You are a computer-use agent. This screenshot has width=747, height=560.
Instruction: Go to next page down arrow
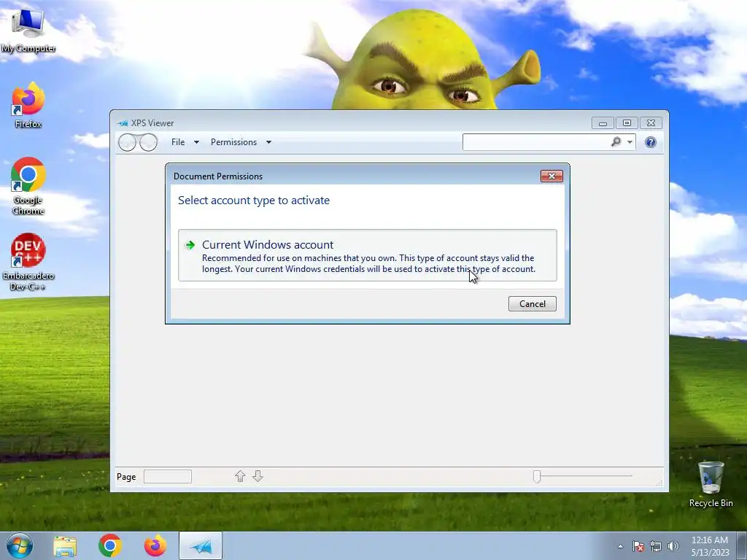(258, 476)
